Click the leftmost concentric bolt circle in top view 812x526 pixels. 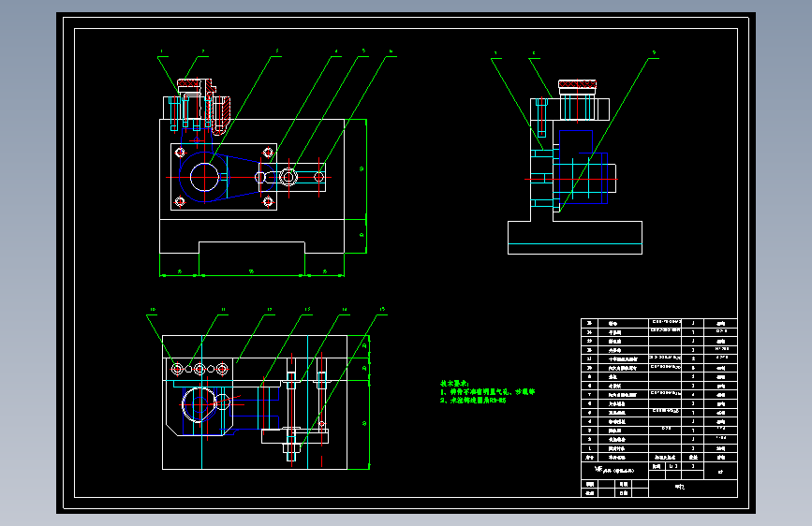(177, 369)
